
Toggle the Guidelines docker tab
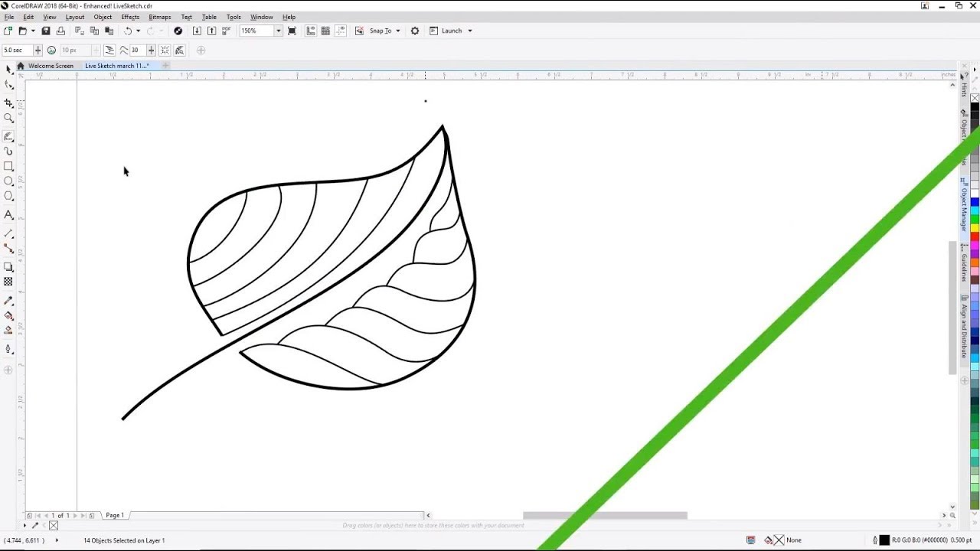point(963,268)
